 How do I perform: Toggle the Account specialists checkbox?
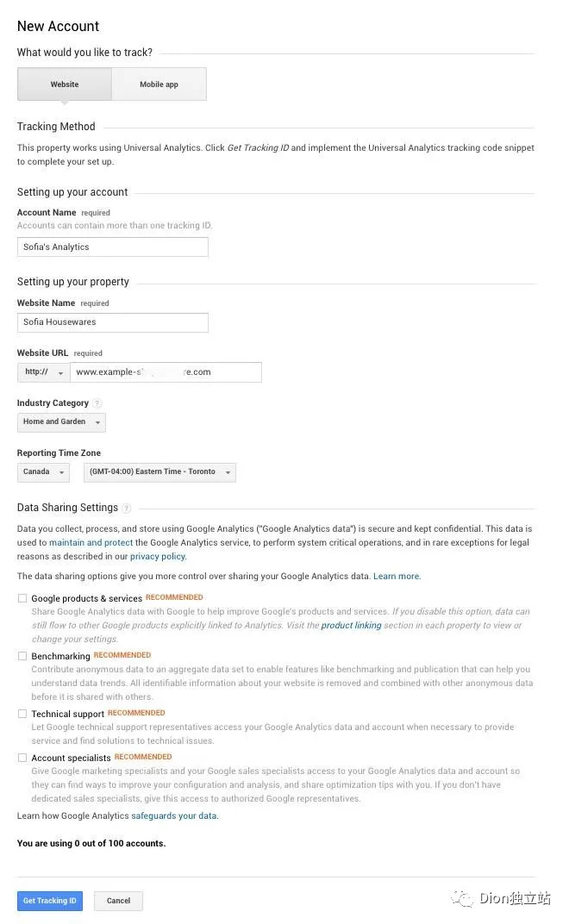point(22,758)
